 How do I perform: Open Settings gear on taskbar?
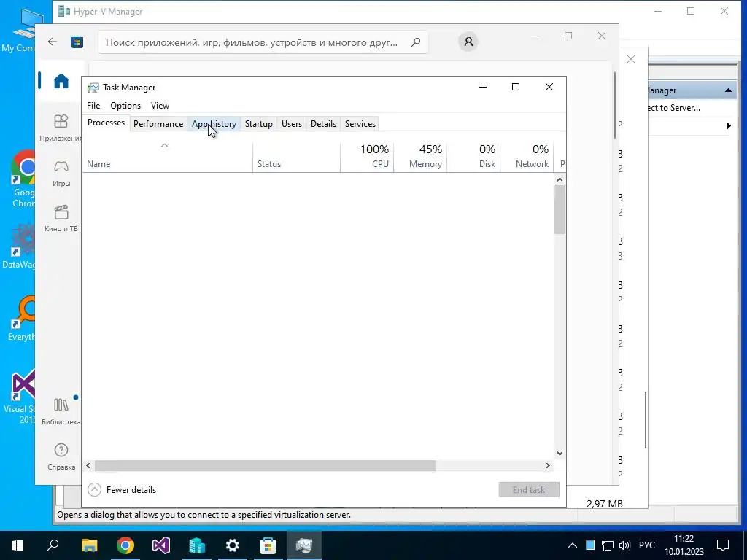[x=233, y=545]
